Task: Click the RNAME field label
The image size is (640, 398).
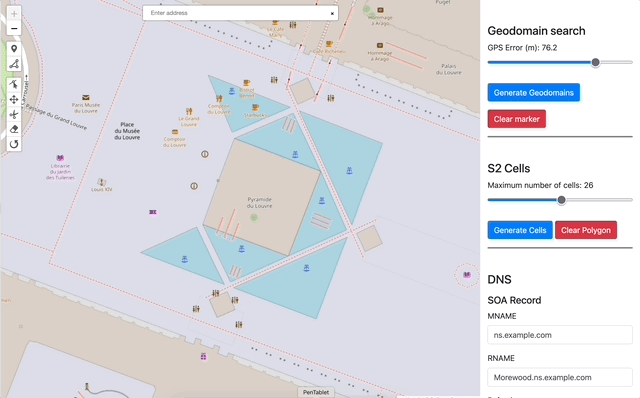Action: click(x=501, y=358)
